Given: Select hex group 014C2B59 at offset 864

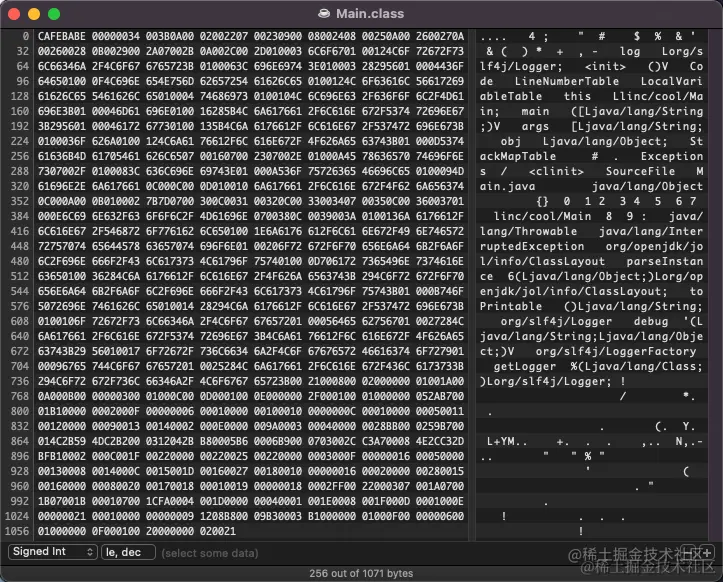Looking at the screenshot, I should tap(61, 441).
